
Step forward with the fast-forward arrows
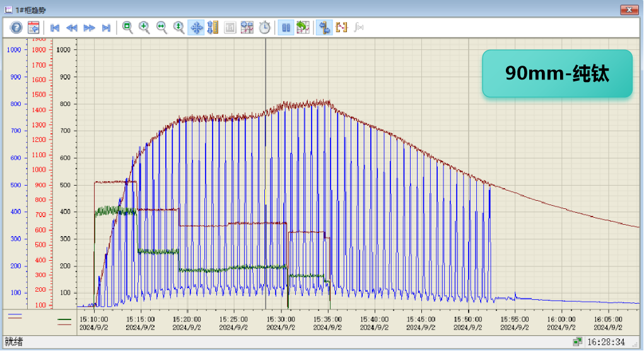point(89,28)
